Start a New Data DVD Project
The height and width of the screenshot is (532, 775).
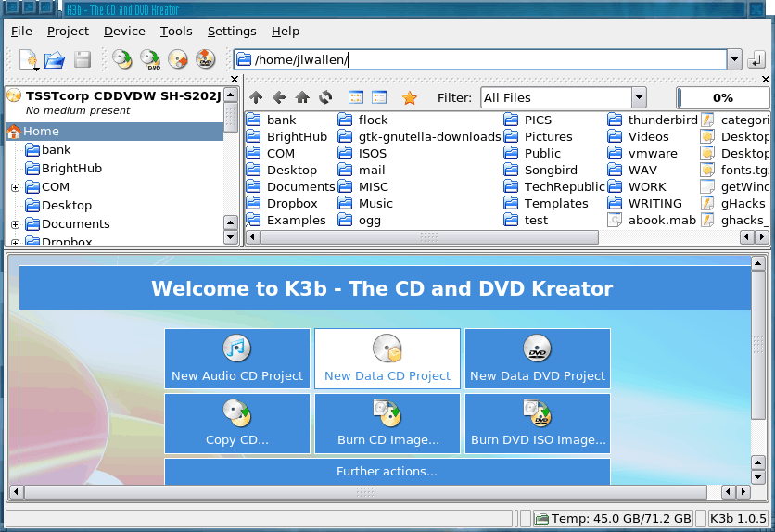pyautogui.click(x=538, y=359)
